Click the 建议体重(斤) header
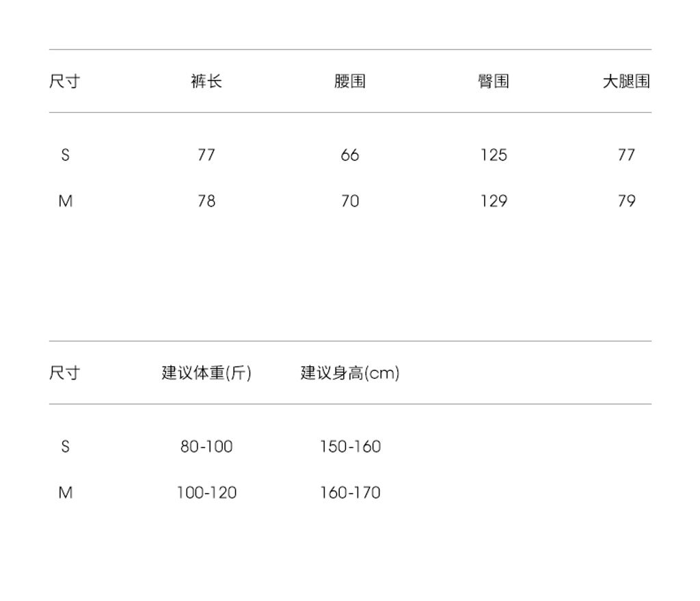700x601 pixels. (206, 373)
